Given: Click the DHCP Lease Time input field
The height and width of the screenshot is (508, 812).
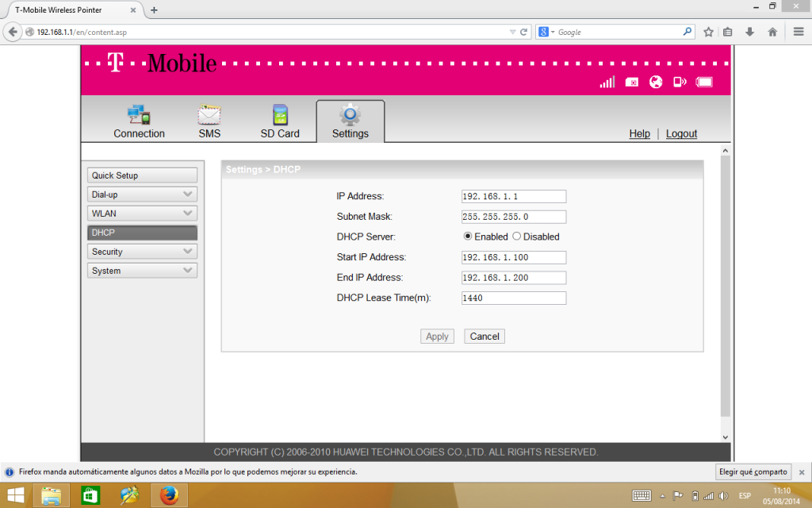Looking at the screenshot, I should click(x=514, y=298).
